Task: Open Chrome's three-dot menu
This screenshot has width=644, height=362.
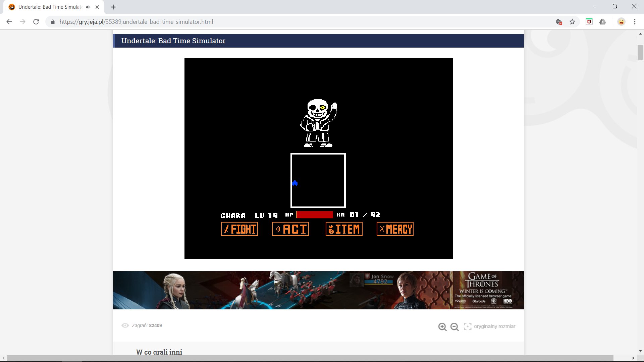Action: tap(635, 21)
